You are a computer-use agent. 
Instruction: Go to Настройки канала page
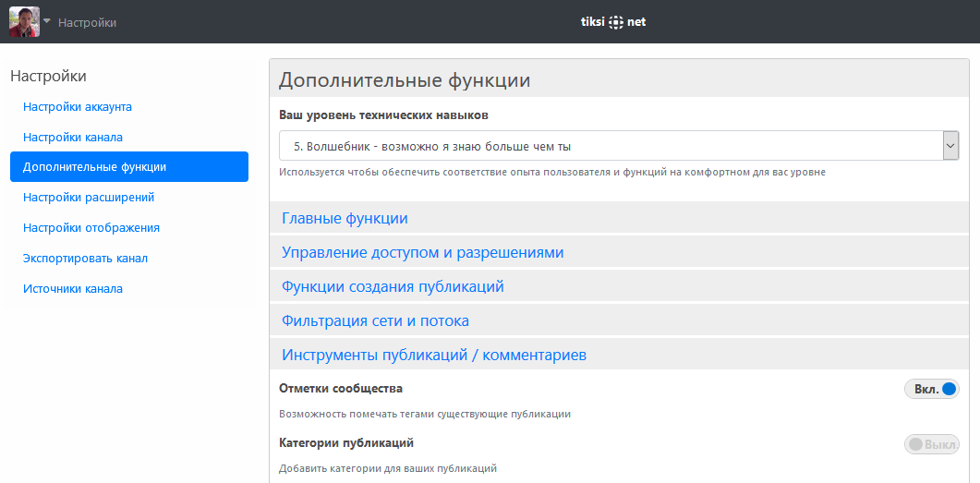coord(73,137)
